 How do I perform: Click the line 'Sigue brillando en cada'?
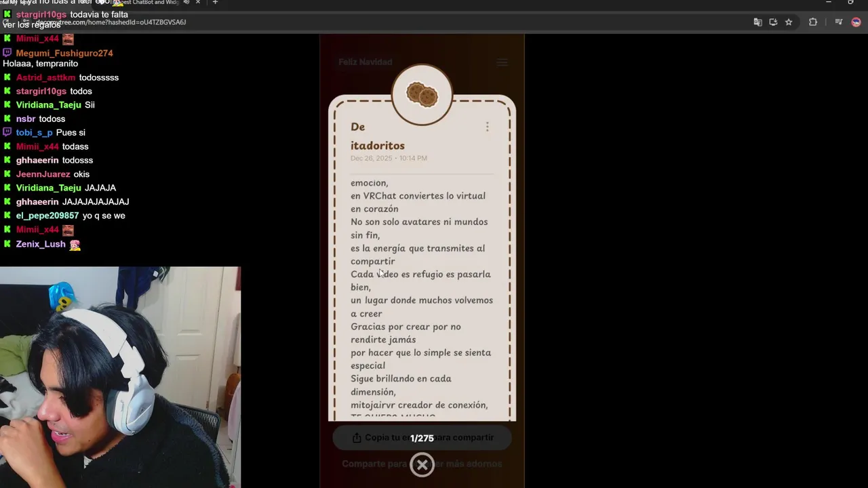coord(401,379)
